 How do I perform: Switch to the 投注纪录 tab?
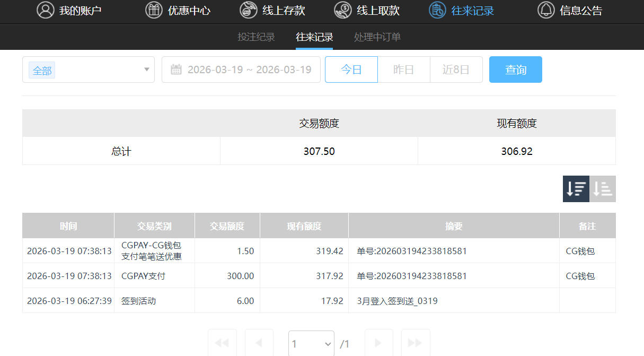tap(256, 37)
